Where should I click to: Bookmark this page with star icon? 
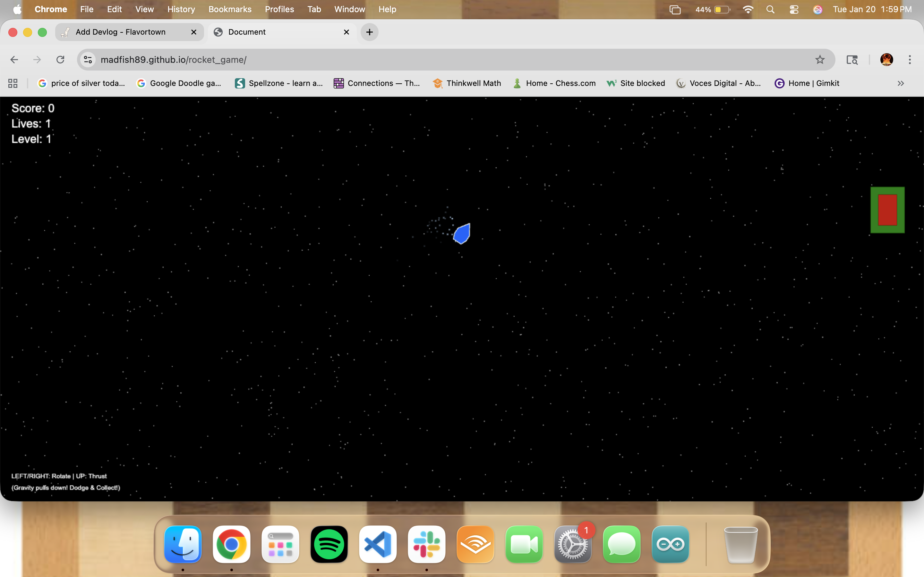tap(820, 60)
